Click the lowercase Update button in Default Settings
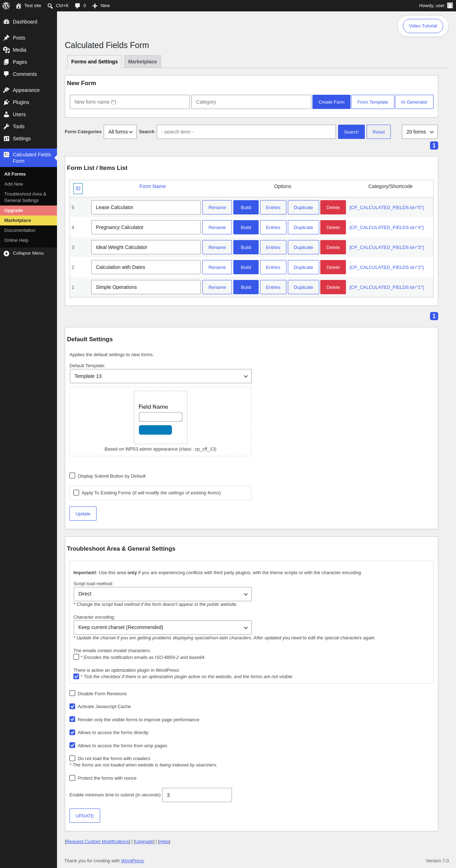Viewport: 456px width, 868px height. click(x=83, y=514)
